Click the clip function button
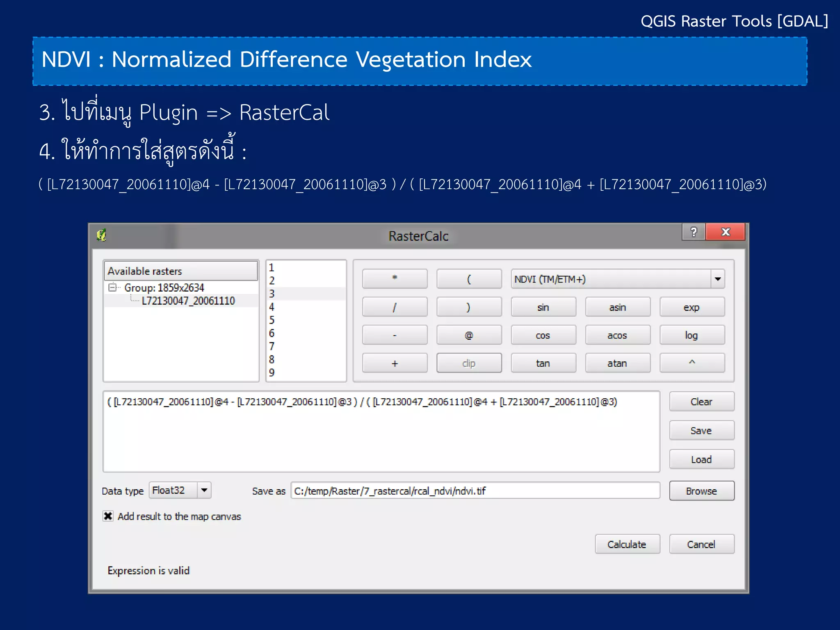Viewport: 840px width, 630px height. pyautogui.click(x=469, y=363)
